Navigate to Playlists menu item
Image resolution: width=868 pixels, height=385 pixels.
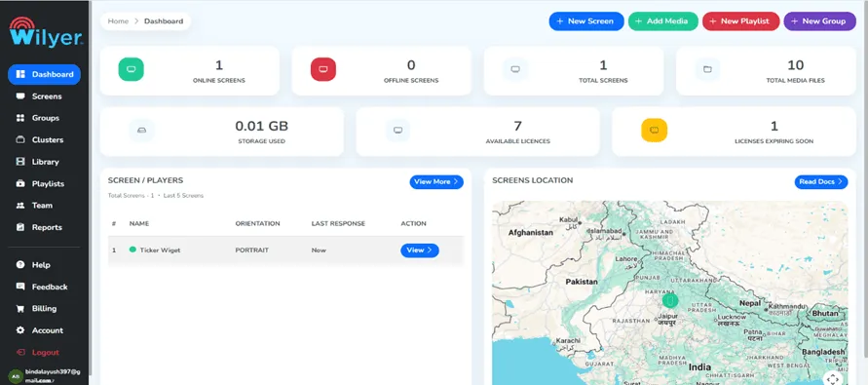tap(44, 183)
